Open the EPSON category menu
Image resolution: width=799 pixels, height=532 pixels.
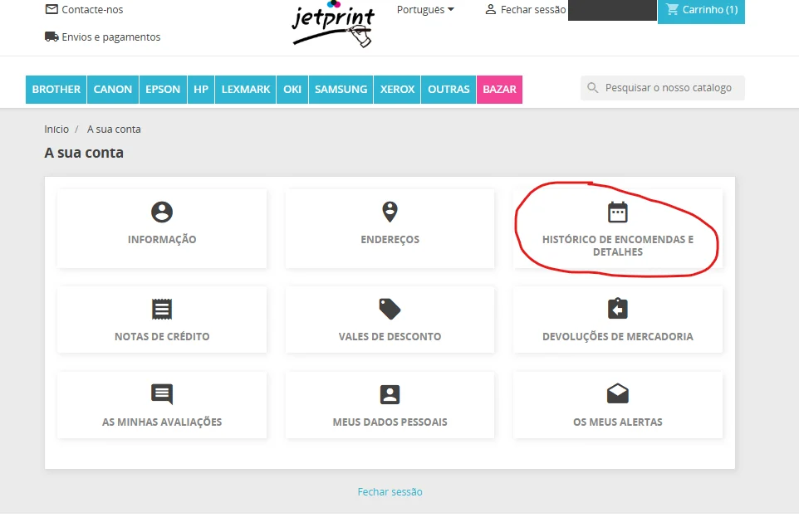click(163, 90)
